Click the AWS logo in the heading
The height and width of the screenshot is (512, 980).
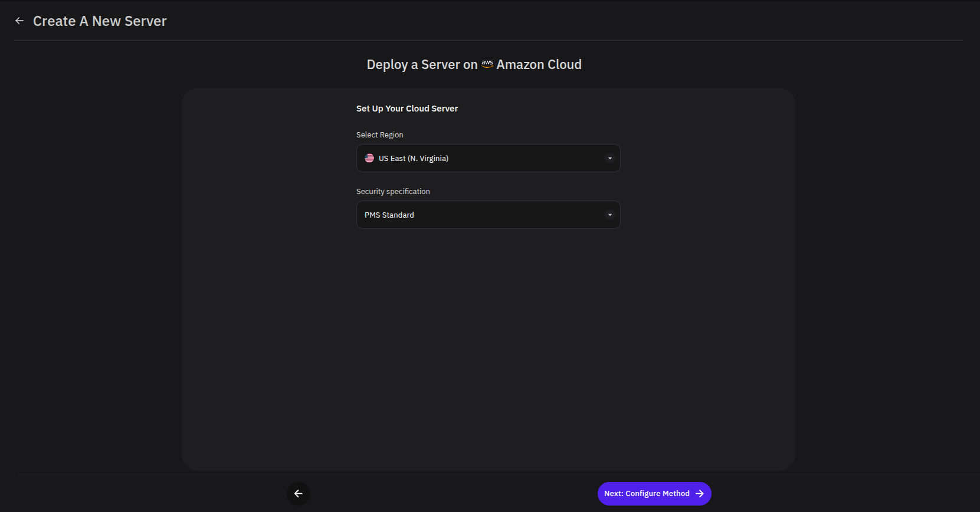point(487,64)
